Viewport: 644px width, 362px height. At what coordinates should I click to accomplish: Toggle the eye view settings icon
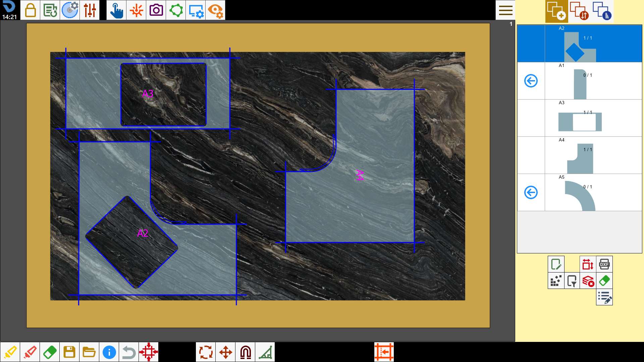215,10
